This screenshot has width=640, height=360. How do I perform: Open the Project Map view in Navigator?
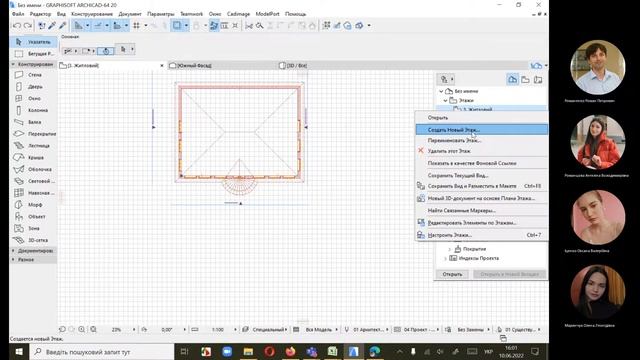coord(513,80)
